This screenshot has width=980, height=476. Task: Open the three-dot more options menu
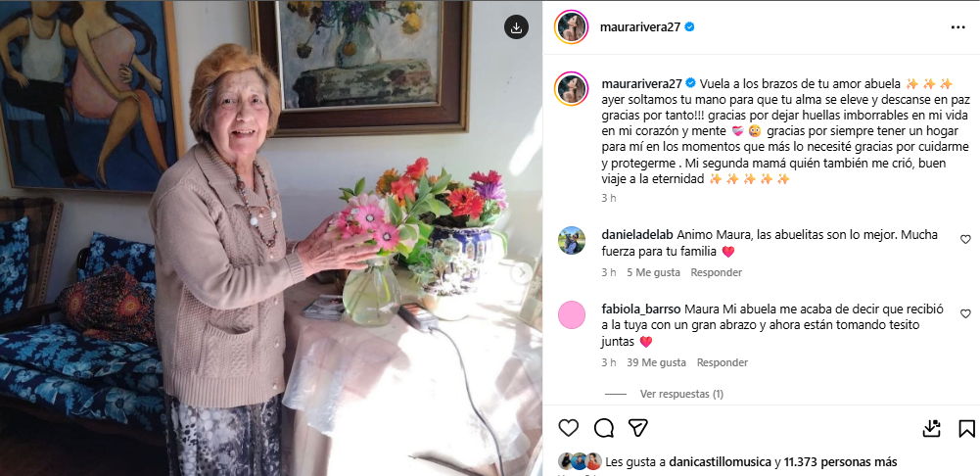pos(957,26)
